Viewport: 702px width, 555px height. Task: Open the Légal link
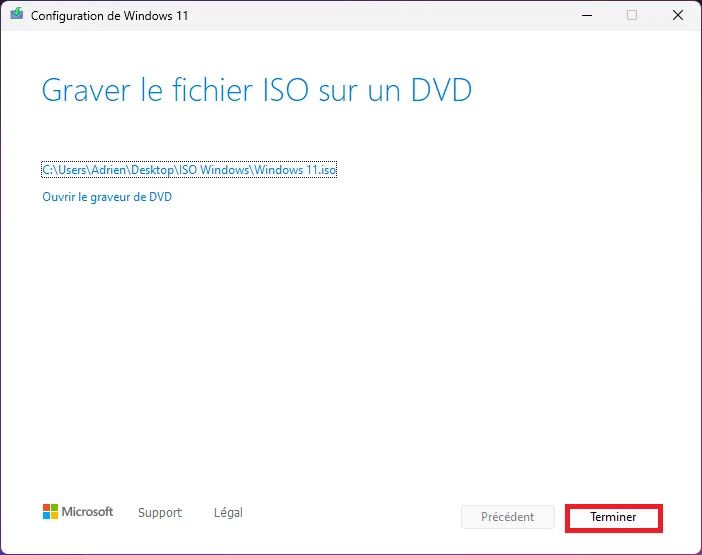[x=228, y=512]
